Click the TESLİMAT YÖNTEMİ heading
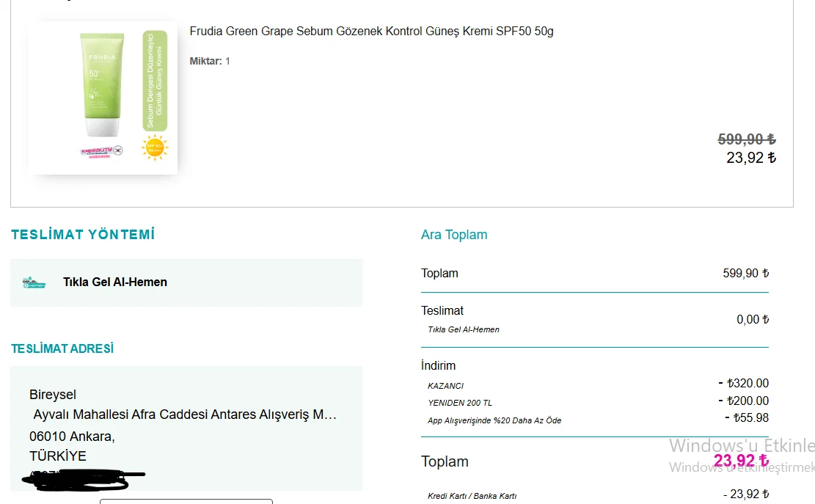The width and height of the screenshot is (815, 504). click(83, 235)
